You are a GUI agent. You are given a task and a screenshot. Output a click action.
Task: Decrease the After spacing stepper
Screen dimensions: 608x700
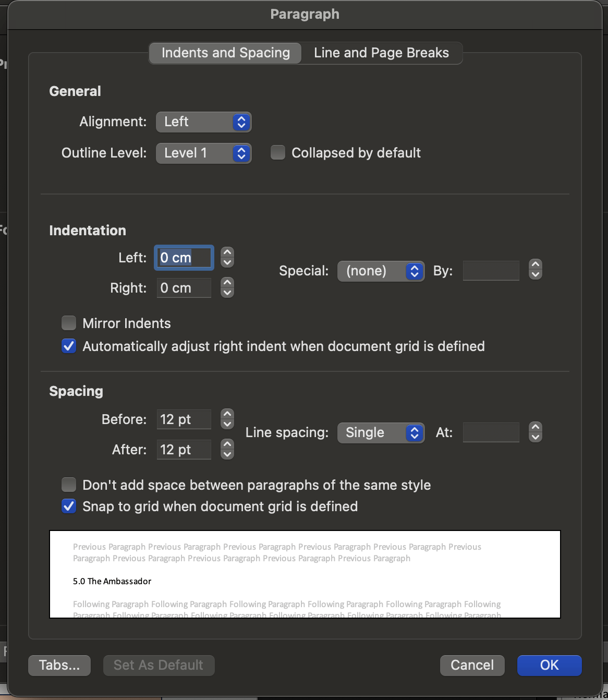[227, 454]
